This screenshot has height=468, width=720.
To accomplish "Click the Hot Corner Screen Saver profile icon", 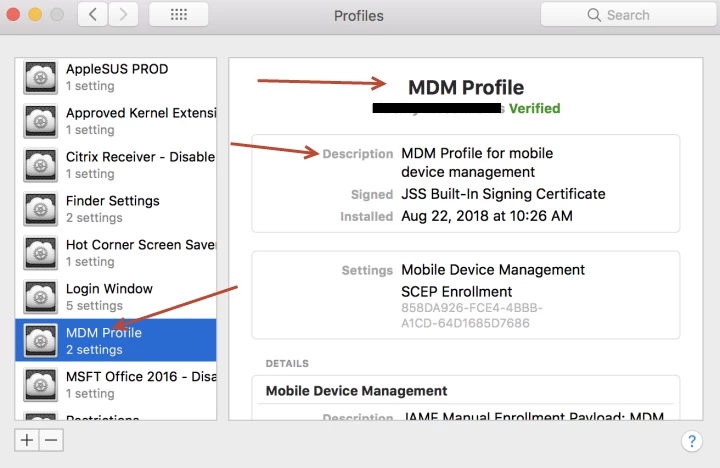I will pos(40,253).
